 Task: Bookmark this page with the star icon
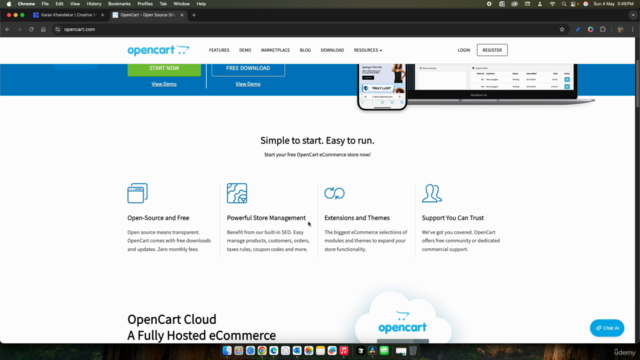click(562, 29)
